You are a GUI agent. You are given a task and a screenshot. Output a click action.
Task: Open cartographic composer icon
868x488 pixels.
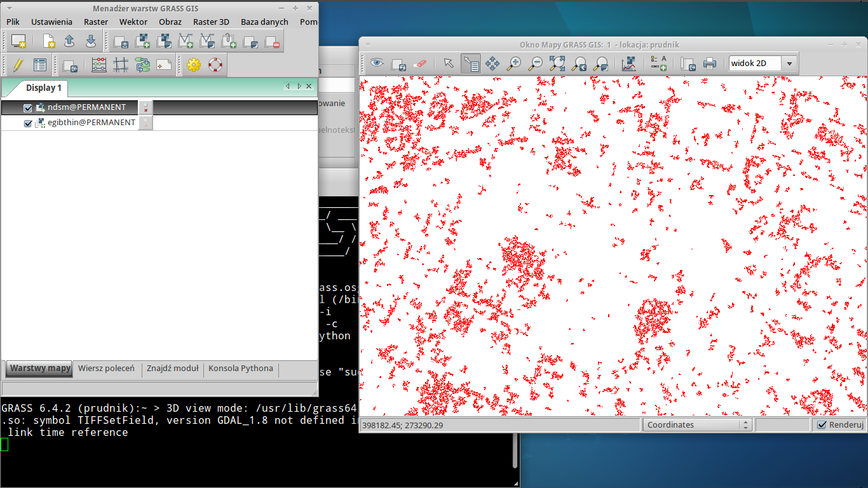tap(164, 64)
